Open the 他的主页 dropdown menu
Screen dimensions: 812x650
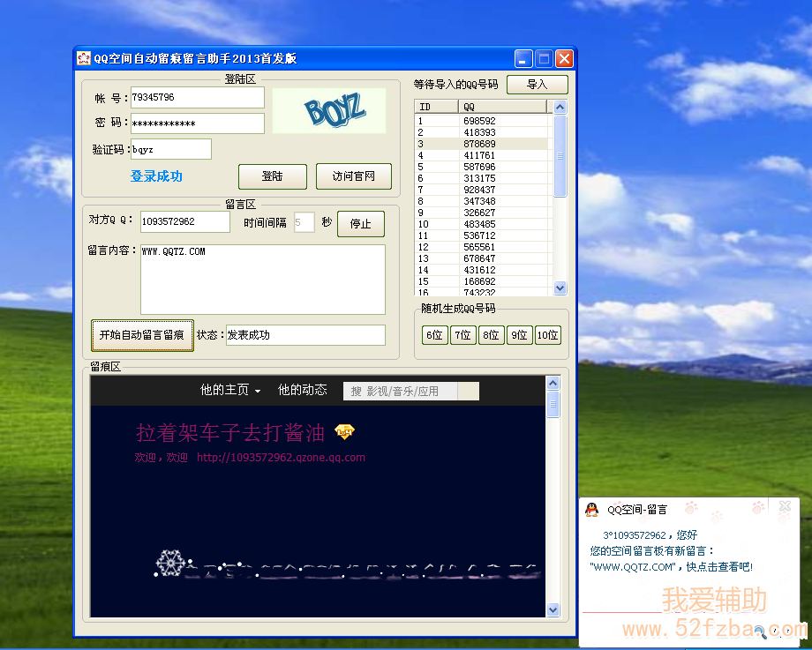pyautogui.click(x=230, y=390)
